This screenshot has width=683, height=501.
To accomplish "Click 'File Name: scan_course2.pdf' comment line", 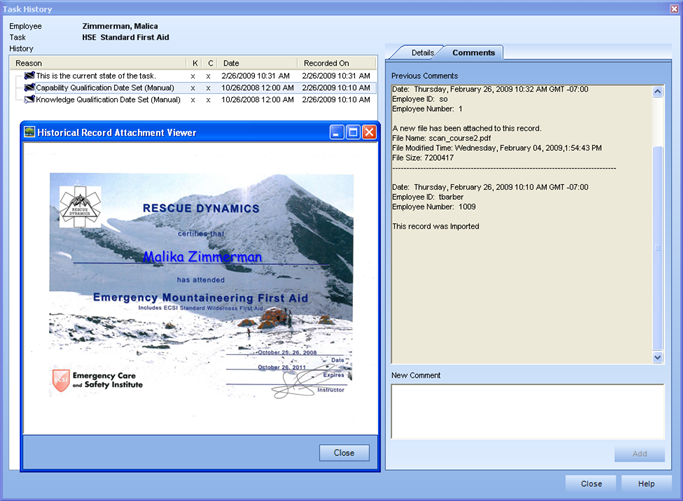I will pos(441,138).
